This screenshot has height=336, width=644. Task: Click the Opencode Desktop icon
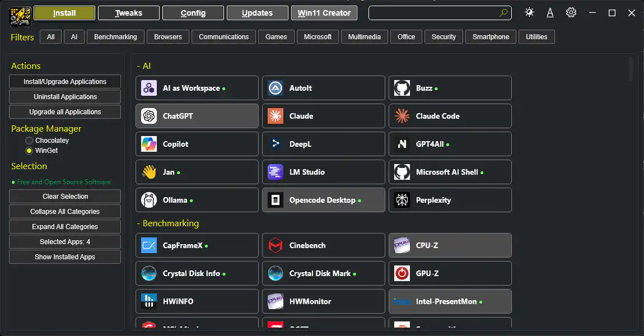[275, 200]
